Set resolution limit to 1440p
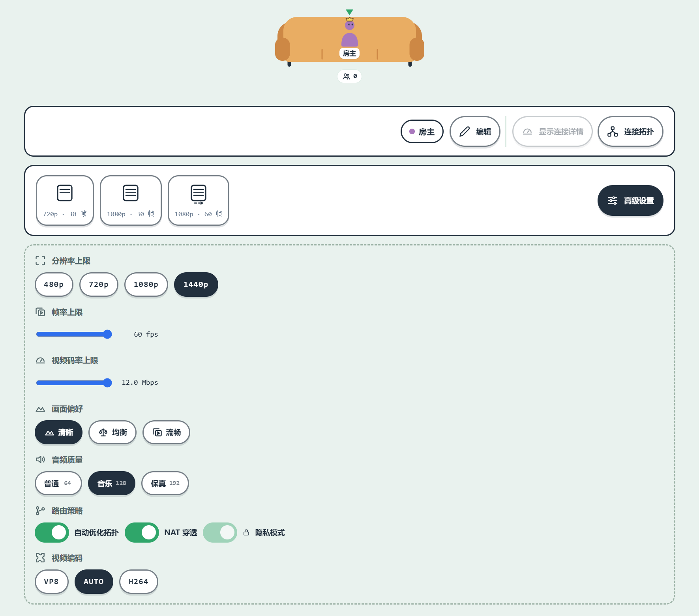Viewport: 699px width, 616px height. click(196, 285)
